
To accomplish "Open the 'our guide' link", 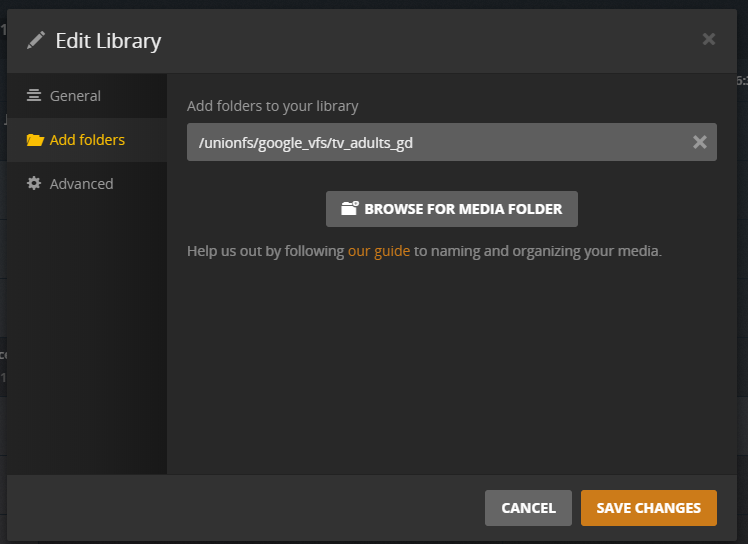I will click(x=379, y=251).
